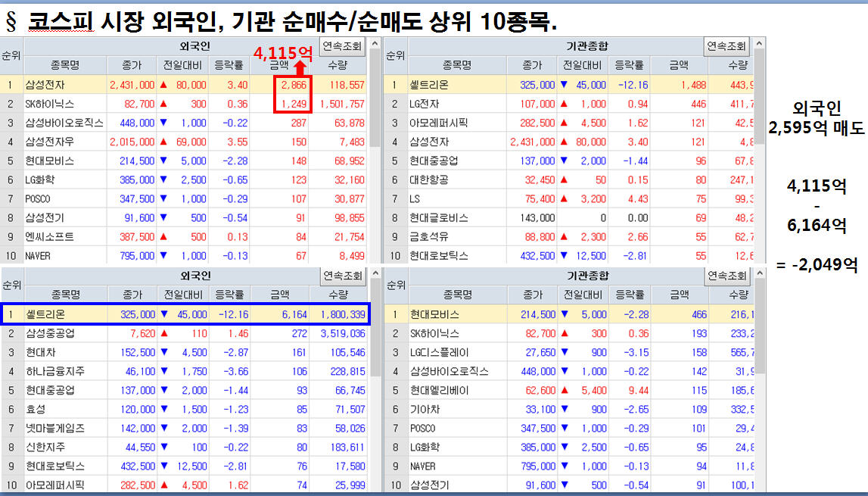
Task: Select the 셀트리온 row outlined in blue
Action: click(197, 314)
